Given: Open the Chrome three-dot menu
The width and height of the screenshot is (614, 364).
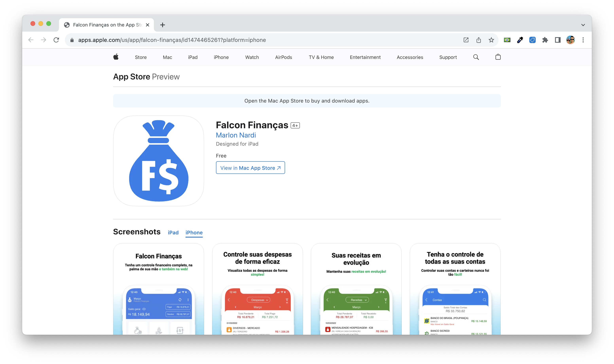Looking at the screenshot, I should [583, 40].
